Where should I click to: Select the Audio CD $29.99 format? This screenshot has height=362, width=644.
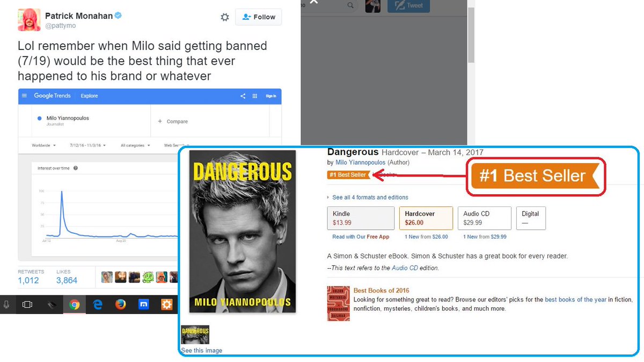coord(484,218)
